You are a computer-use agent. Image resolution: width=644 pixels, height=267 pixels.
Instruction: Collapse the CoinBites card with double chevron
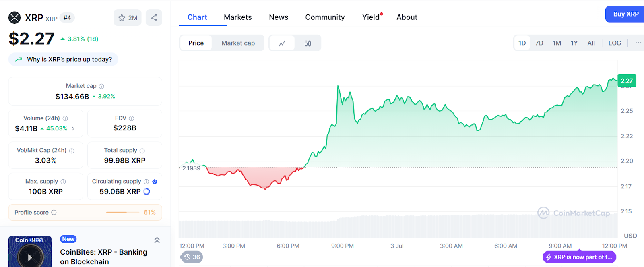[157, 240]
